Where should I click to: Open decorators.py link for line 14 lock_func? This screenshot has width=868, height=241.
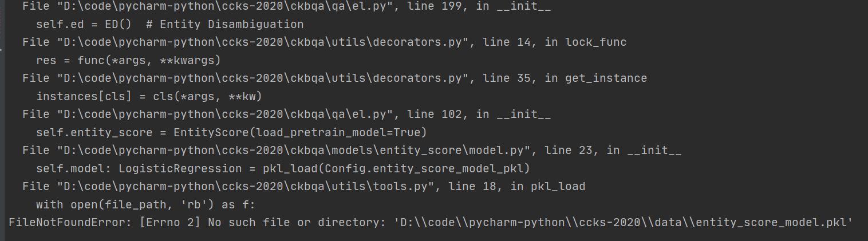265,42
